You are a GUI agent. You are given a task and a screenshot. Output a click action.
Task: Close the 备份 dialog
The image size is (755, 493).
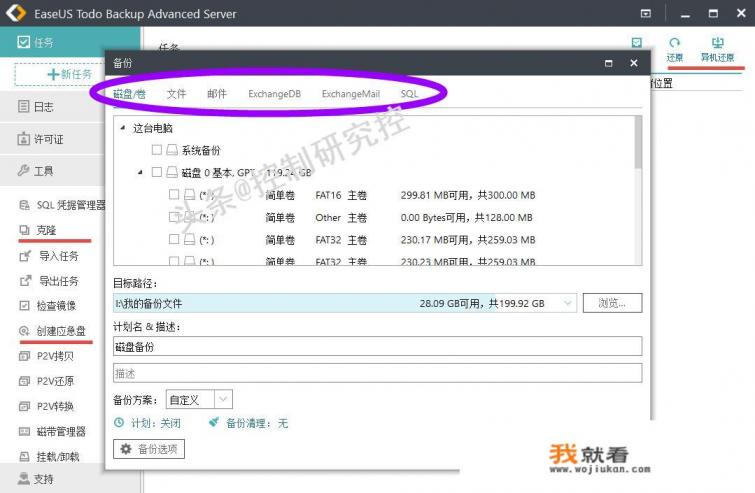pos(634,63)
